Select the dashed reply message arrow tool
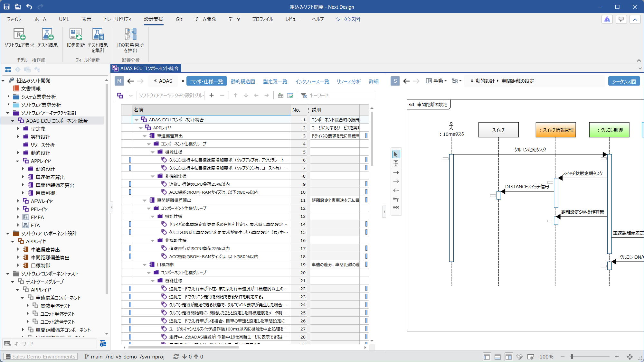The image size is (644, 362). 396,190
